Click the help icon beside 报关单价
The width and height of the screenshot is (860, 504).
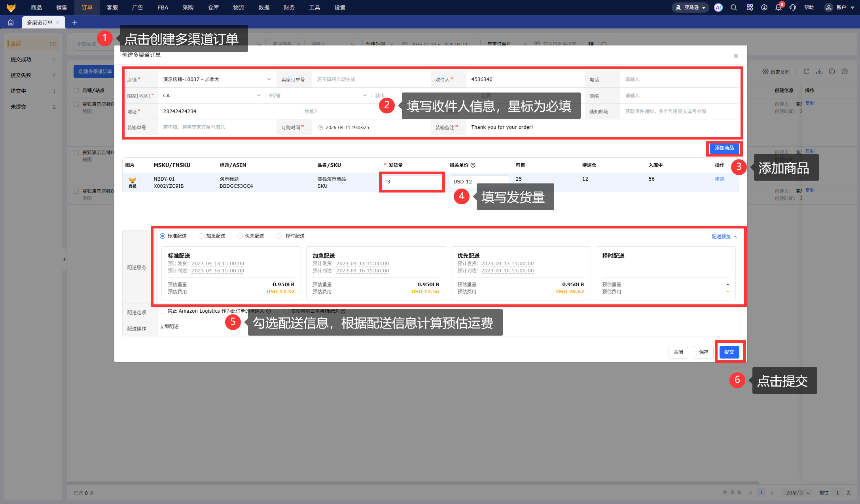point(473,165)
